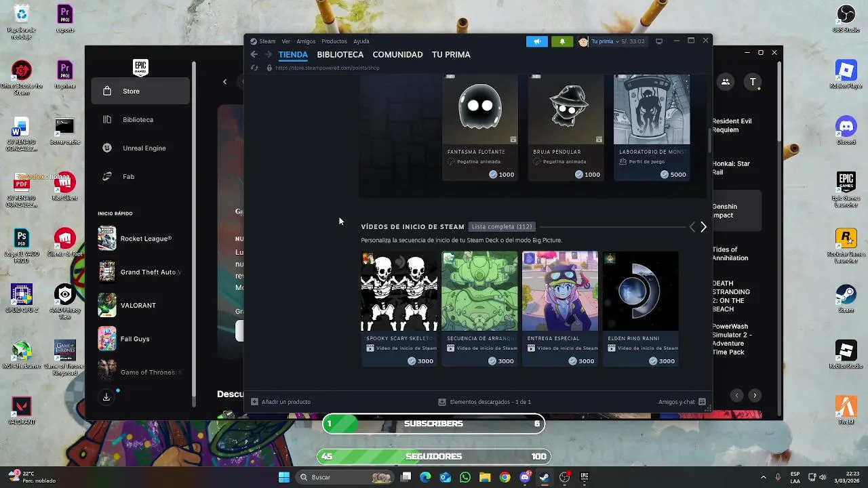Click the Steam store URL address bar
Screen dimensions: 868x488
tap(328, 68)
